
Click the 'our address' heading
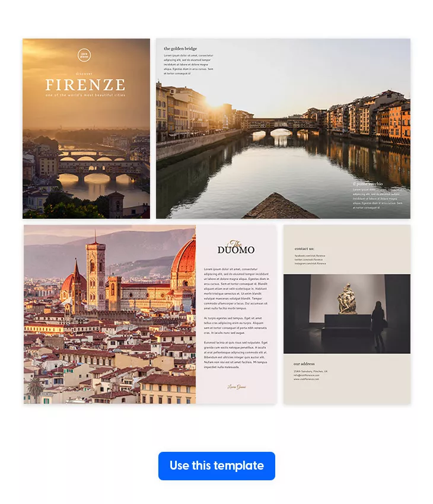[x=304, y=364]
